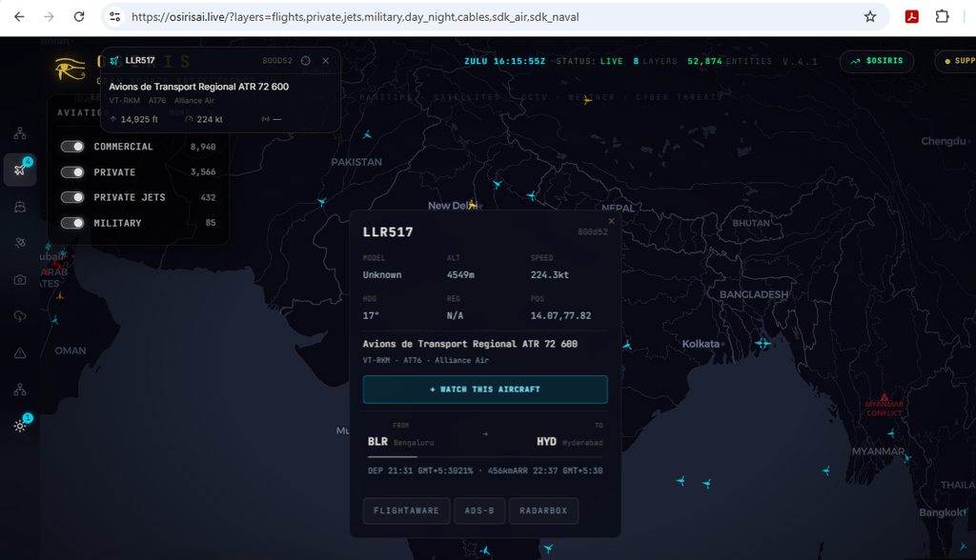Click the ZULU 16:15:55Z clock

pos(505,61)
